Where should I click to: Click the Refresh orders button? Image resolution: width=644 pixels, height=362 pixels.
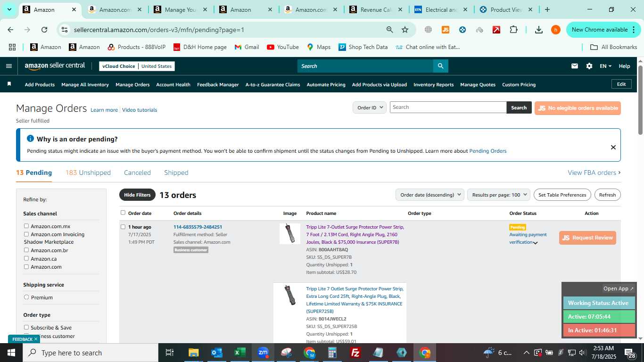tap(607, 195)
